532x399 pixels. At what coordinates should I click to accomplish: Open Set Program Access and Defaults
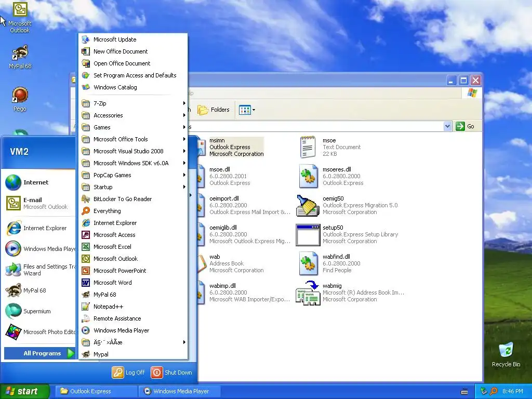pos(133,75)
